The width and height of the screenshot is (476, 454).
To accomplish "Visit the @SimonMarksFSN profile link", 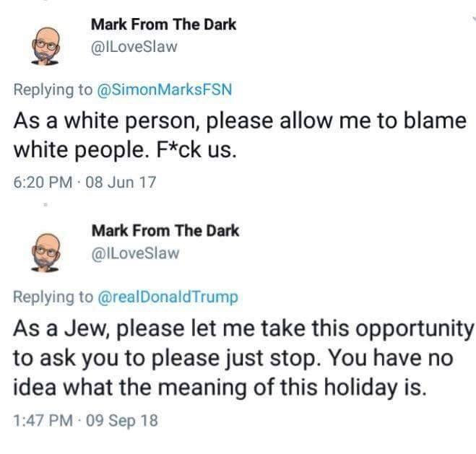I will [x=165, y=90].
